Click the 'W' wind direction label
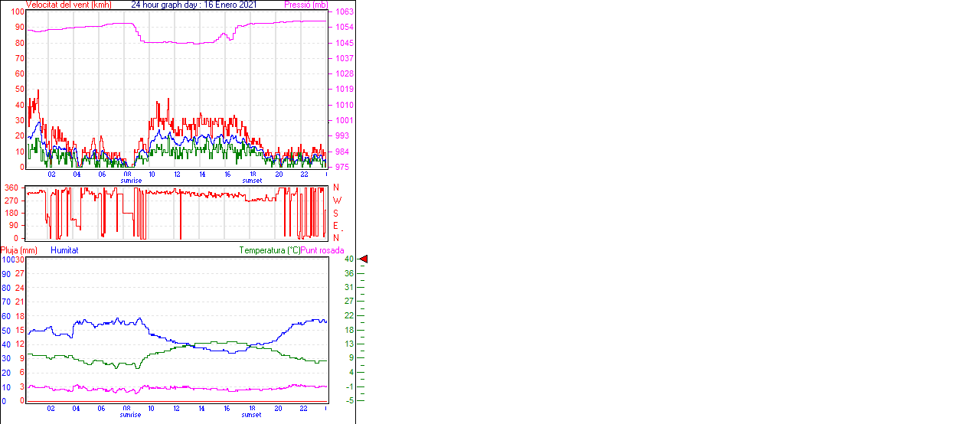This screenshot has width=980, height=424. (x=337, y=200)
